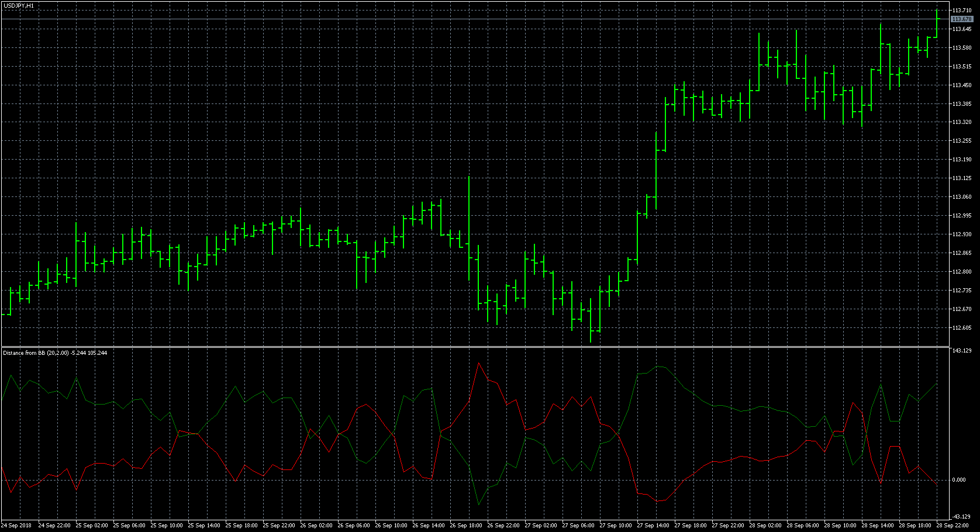Click the 112.930 price level
The height and width of the screenshot is (532, 980).
(x=962, y=234)
